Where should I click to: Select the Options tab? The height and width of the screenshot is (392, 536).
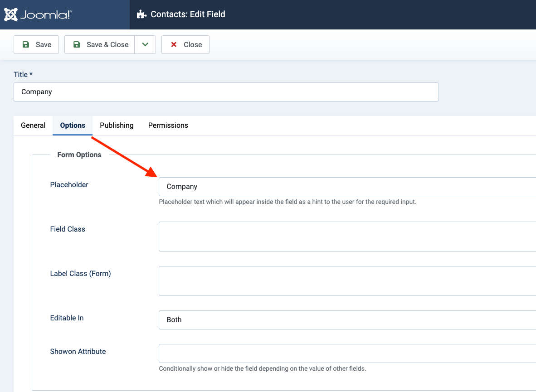pyautogui.click(x=73, y=126)
